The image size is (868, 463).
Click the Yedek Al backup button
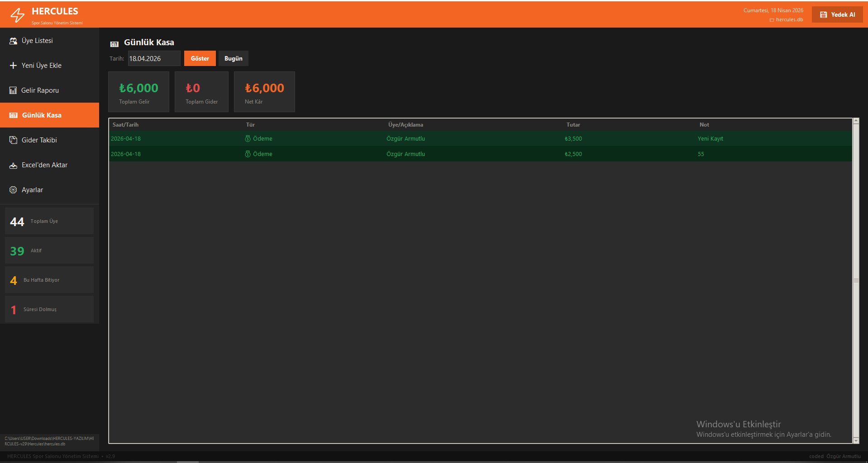[x=837, y=14]
